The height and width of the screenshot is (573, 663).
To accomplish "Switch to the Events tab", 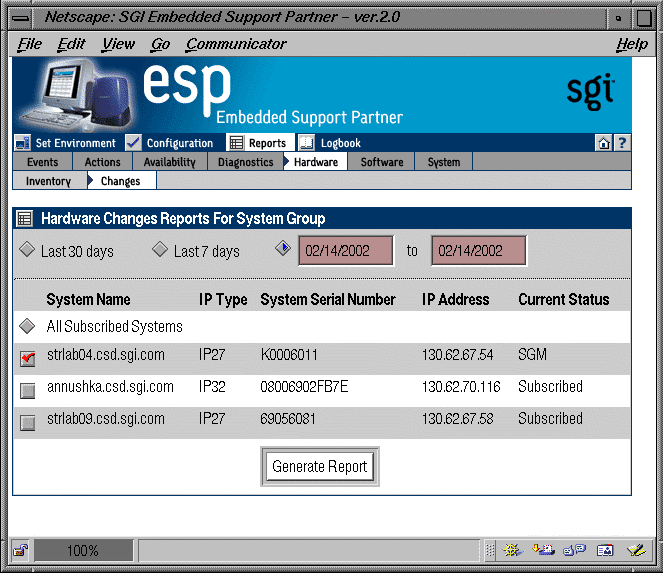I will click(x=43, y=162).
